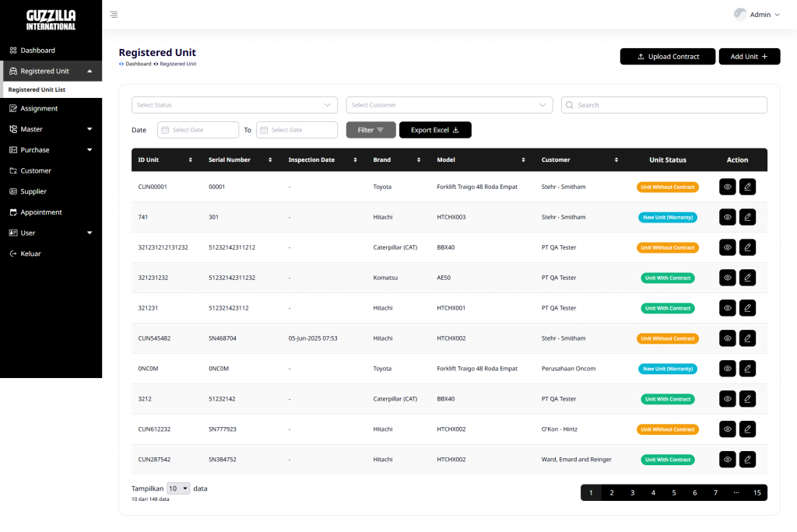This screenshot has width=797, height=532.
Task: Click in the Search input field
Action: [664, 105]
